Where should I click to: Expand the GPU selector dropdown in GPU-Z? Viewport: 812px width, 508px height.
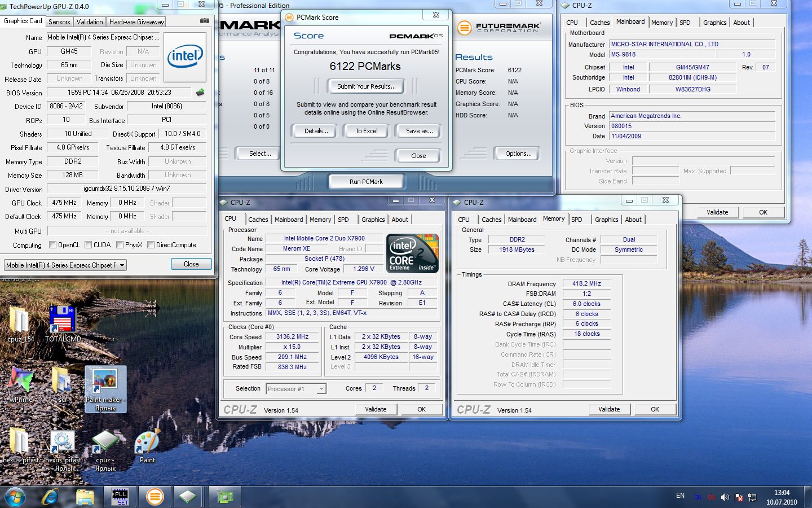click(122, 265)
